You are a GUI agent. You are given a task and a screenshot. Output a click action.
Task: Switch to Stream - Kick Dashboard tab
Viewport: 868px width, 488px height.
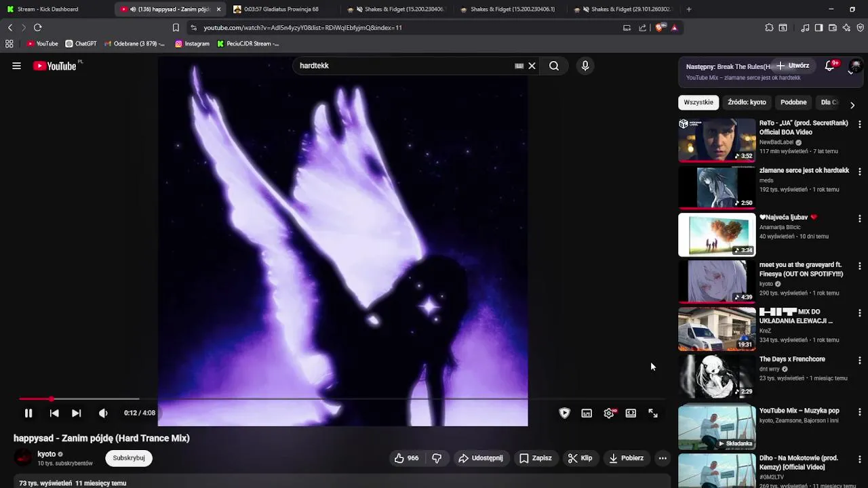[x=57, y=9]
